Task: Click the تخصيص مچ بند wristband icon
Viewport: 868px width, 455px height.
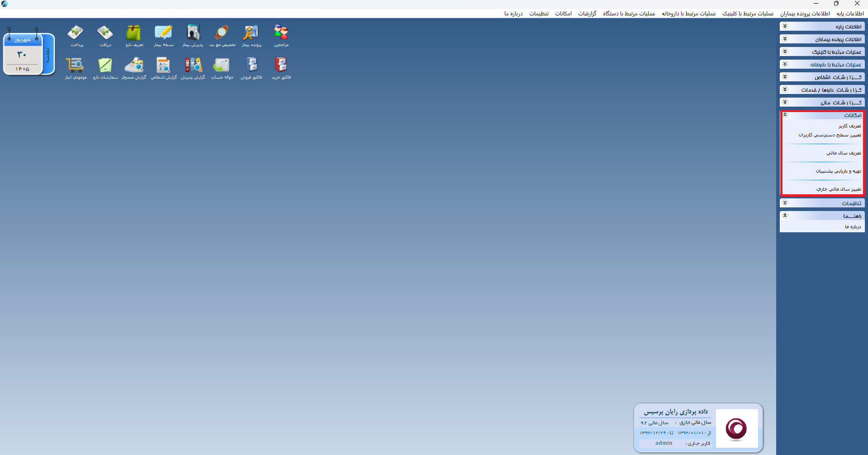Action: [222, 36]
